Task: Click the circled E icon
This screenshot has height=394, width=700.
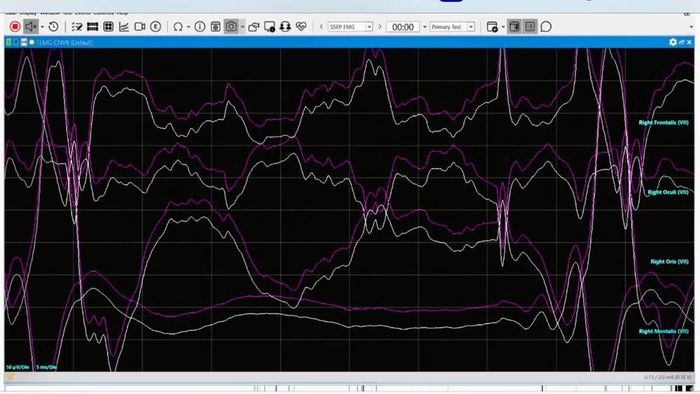Action: [x=155, y=27]
